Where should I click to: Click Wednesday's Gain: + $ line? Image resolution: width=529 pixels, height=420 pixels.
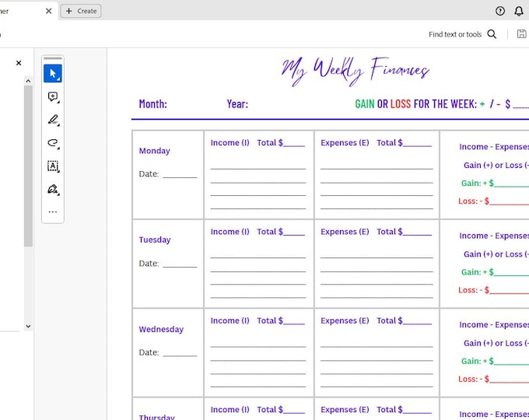495,362
